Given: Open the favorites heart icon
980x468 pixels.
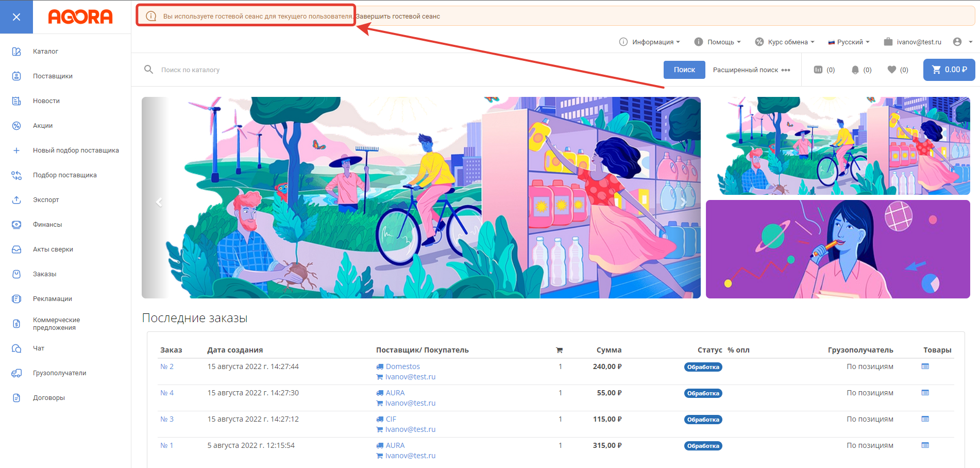Looking at the screenshot, I should tap(892, 70).
